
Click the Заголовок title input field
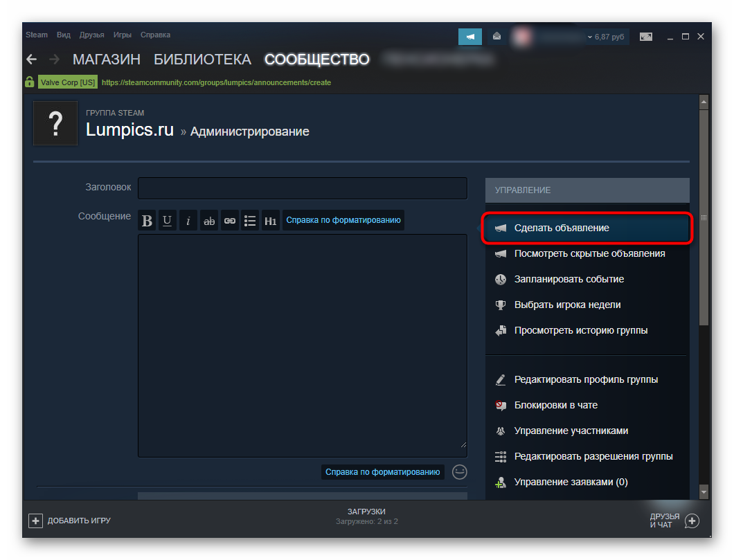(x=303, y=188)
